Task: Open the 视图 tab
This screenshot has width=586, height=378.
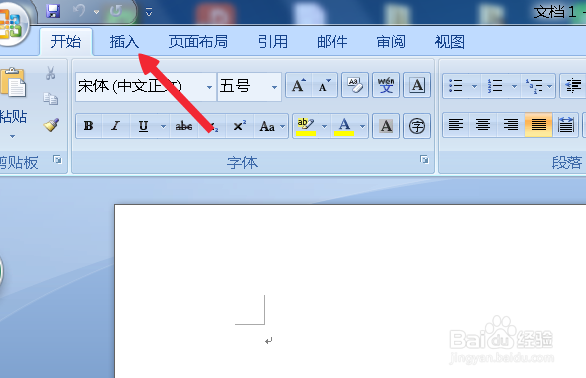Action: [450, 42]
